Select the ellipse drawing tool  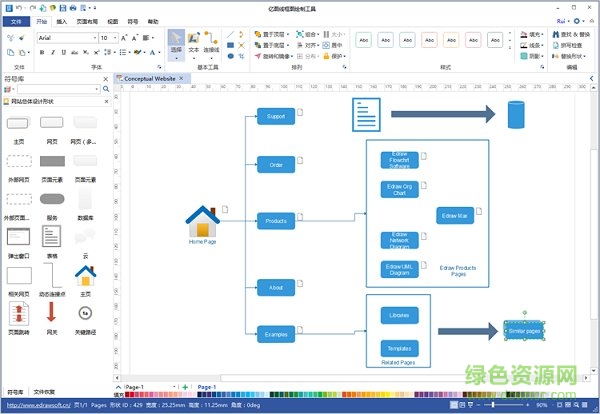(230, 56)
